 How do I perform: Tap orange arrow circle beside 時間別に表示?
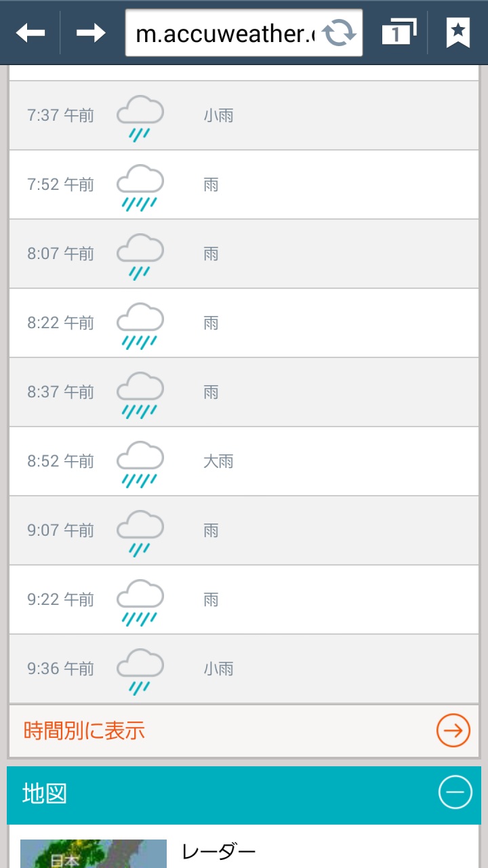453,731
